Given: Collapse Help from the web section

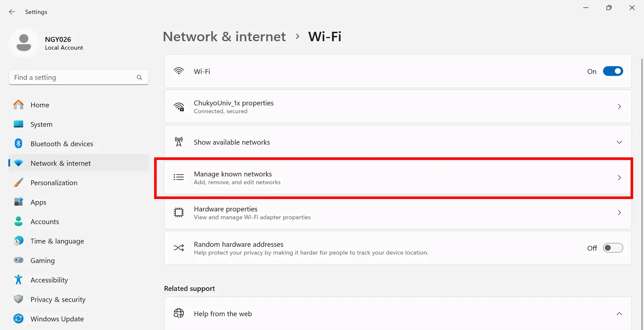Looking at the screenshot, I should point(619,314).
